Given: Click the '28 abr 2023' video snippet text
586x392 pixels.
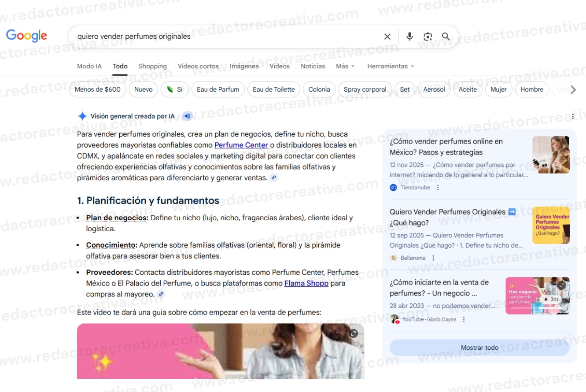Looking at the screenshot, I should pyautogui.click(x=442, y=306).
